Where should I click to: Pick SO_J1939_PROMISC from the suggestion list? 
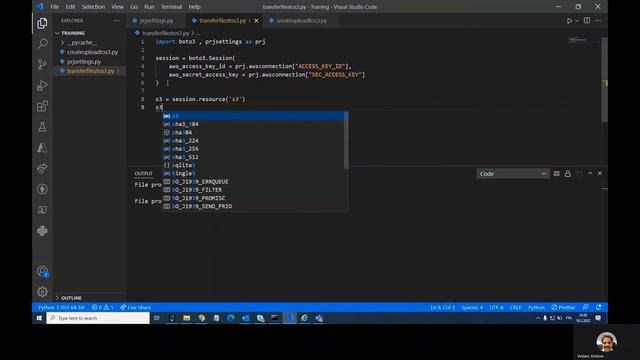(253, 198)
